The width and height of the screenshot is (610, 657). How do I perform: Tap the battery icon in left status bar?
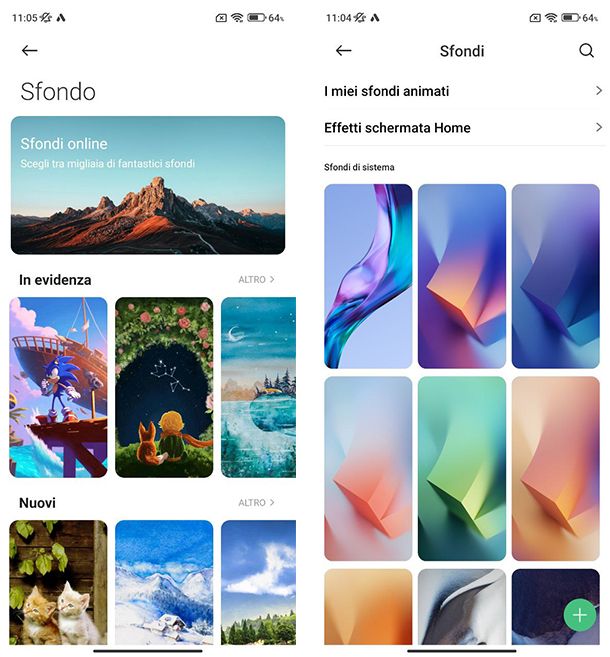[x=256, y=18]
